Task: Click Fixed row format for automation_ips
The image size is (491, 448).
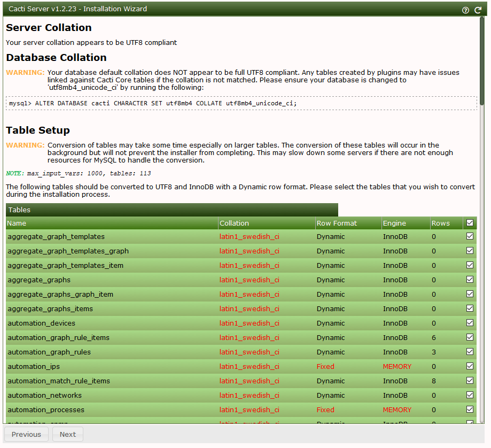Action: tap(325, 366)
